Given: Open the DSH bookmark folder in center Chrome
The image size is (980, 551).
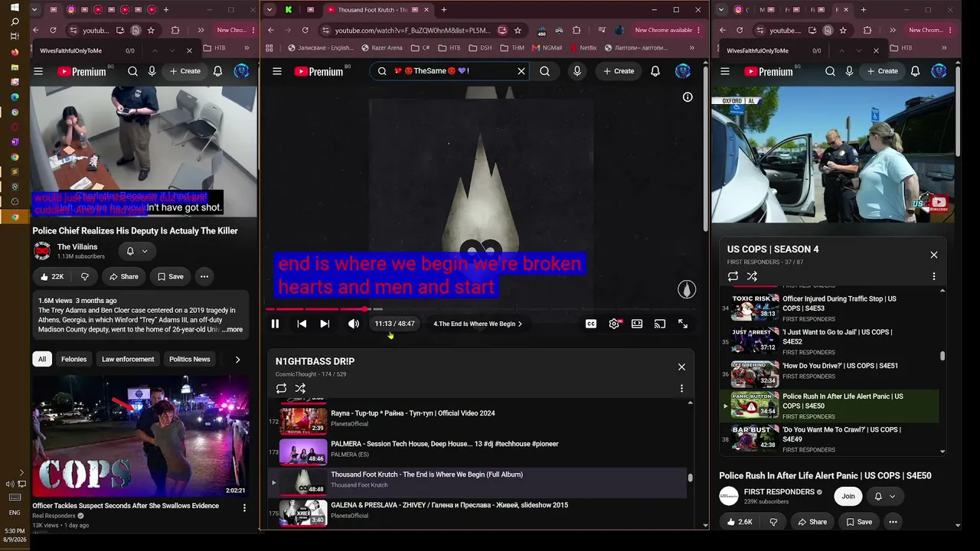Looking at the screenshot, I should click(x=481, y=47).
